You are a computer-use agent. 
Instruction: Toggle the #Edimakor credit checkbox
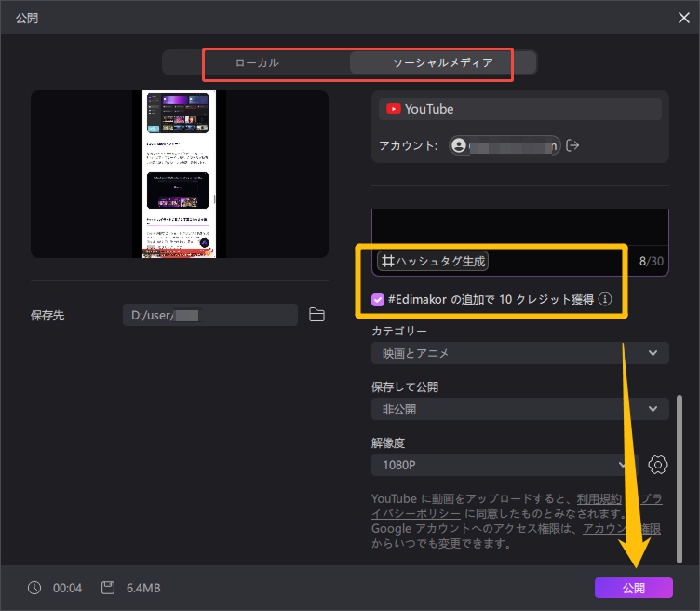pos(378,300)
